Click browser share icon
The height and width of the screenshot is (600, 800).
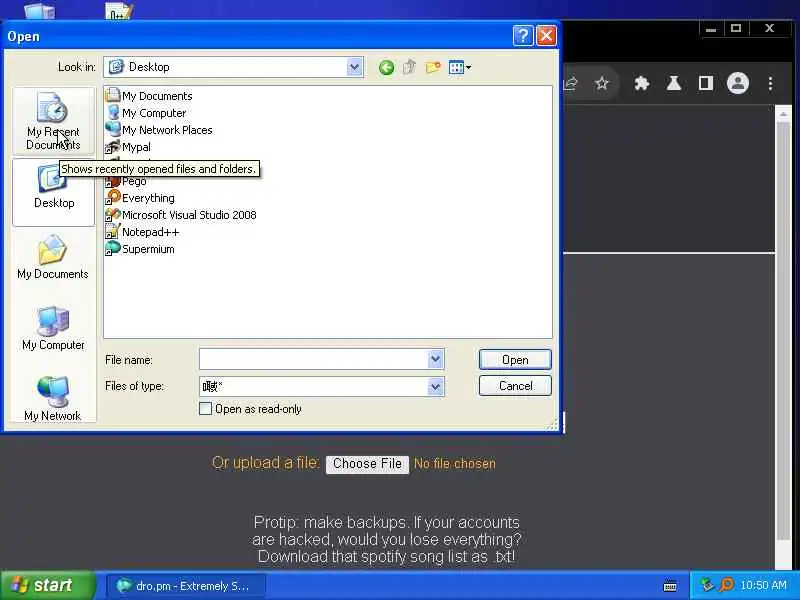coord(570,83)
